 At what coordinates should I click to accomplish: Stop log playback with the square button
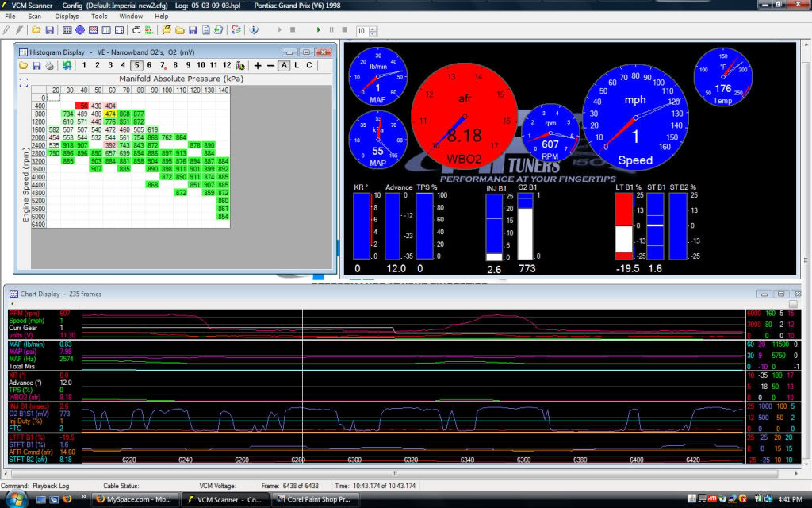(344, 30)
